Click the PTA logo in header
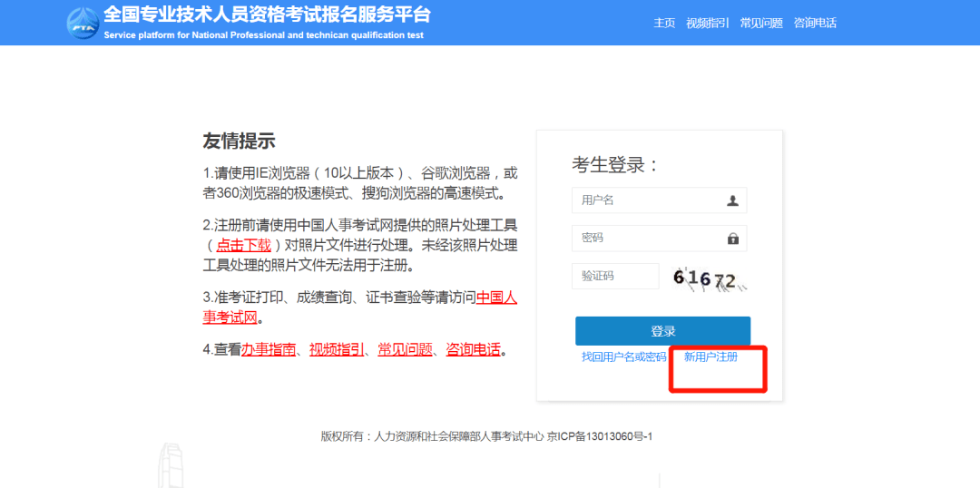 (83, 23)
